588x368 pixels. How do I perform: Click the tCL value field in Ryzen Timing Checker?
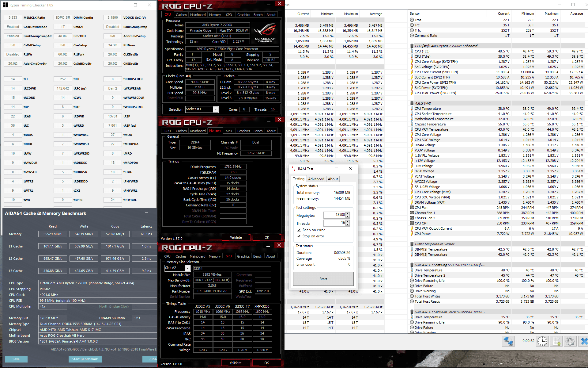13,79
